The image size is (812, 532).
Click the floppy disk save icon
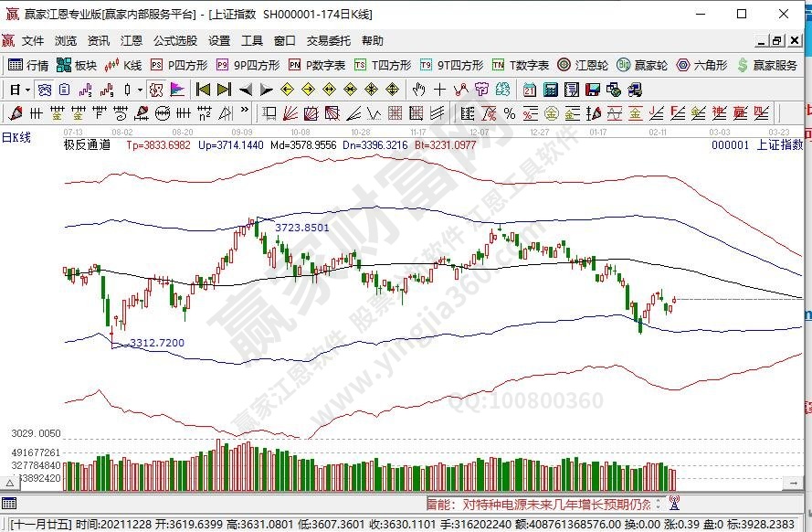[593, 90]
